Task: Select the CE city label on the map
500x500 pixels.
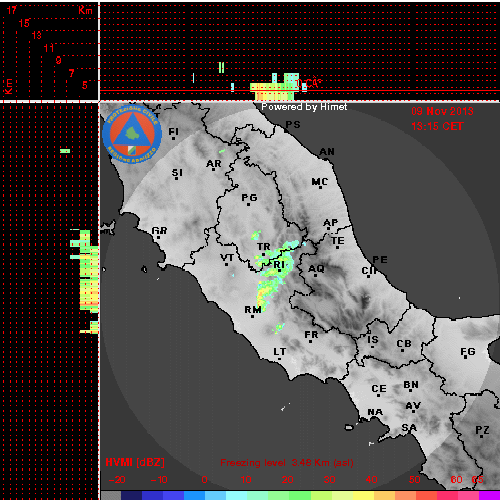Action: coord(379,389)
